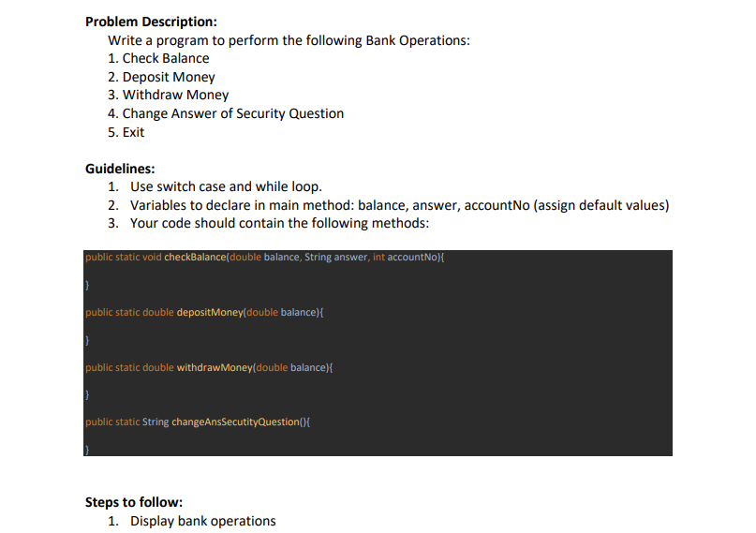Screen dimensions: 756x533
Task: Click the '3. Withdraw Money' list item
Action: tap(168, 95)
